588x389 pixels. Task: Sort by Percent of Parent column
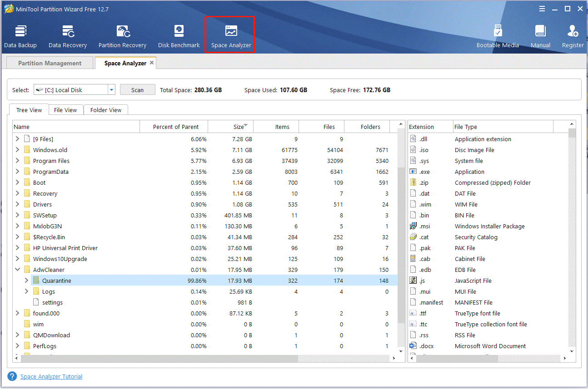tap(174, 127)
